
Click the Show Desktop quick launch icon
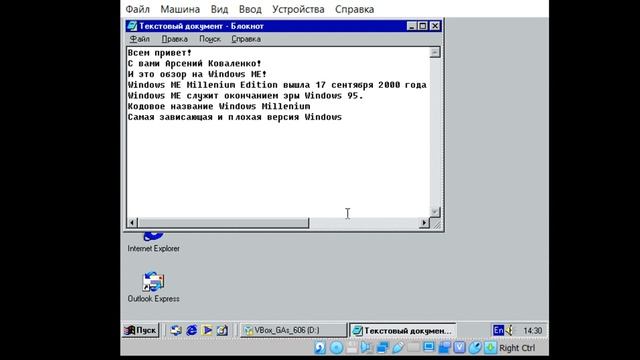pyautogui.click(x=222, y=330)
